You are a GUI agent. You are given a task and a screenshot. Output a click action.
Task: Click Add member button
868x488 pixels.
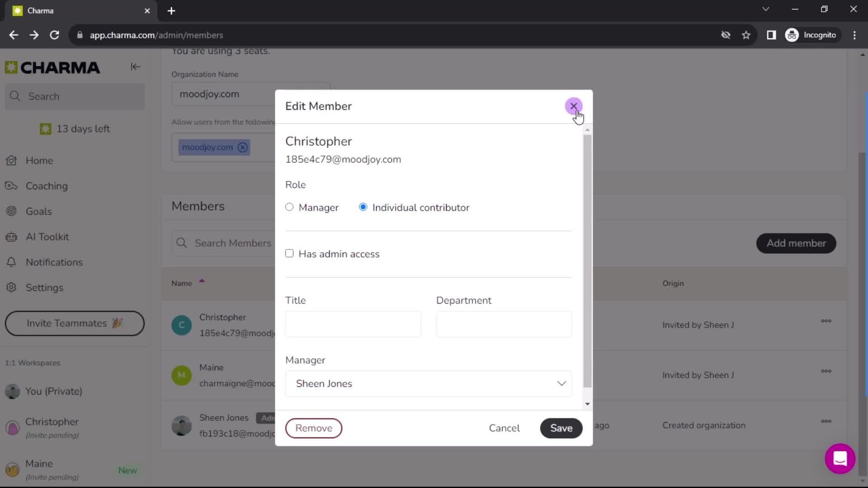pos(797,243)
